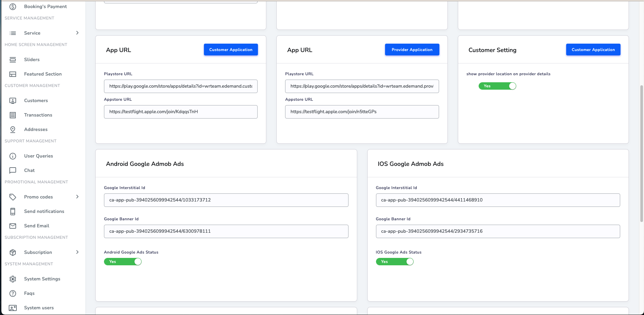Open Booking's Payment menu item

point(45,6)
